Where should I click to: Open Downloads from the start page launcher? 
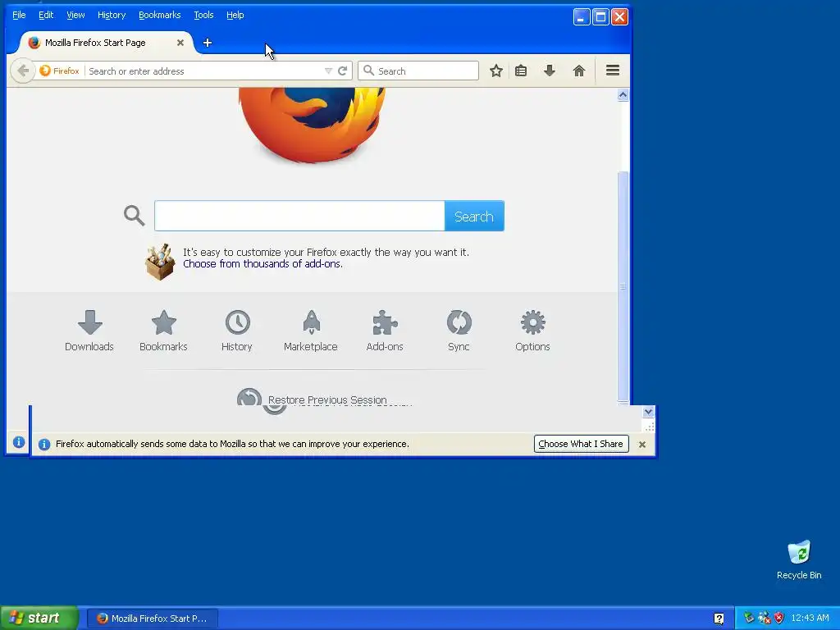pyautogui.click(x=89, y=331)
